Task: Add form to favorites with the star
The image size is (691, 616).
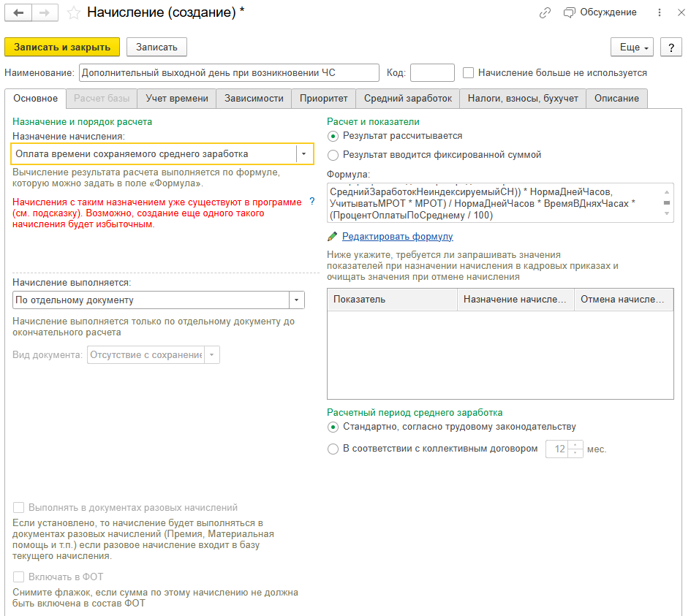Action: pos(74,12)
